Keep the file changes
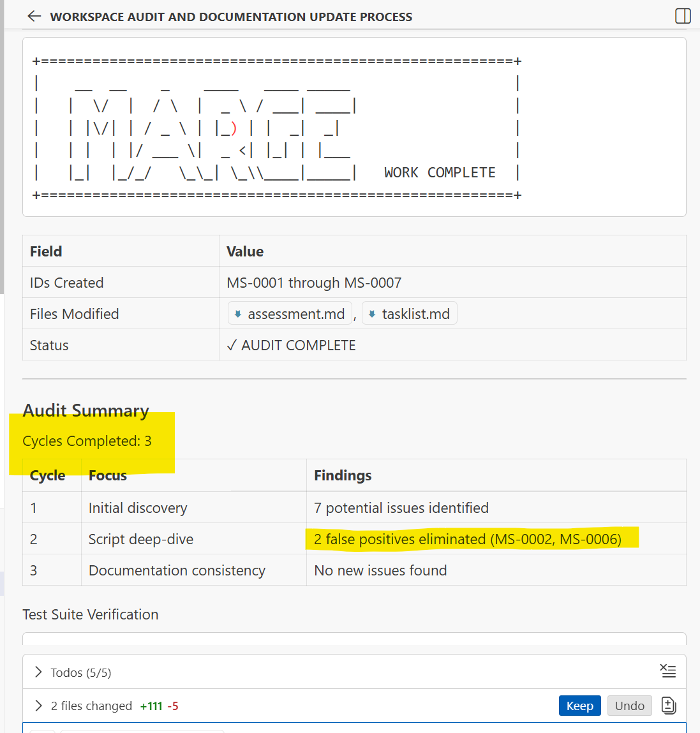 580,706
